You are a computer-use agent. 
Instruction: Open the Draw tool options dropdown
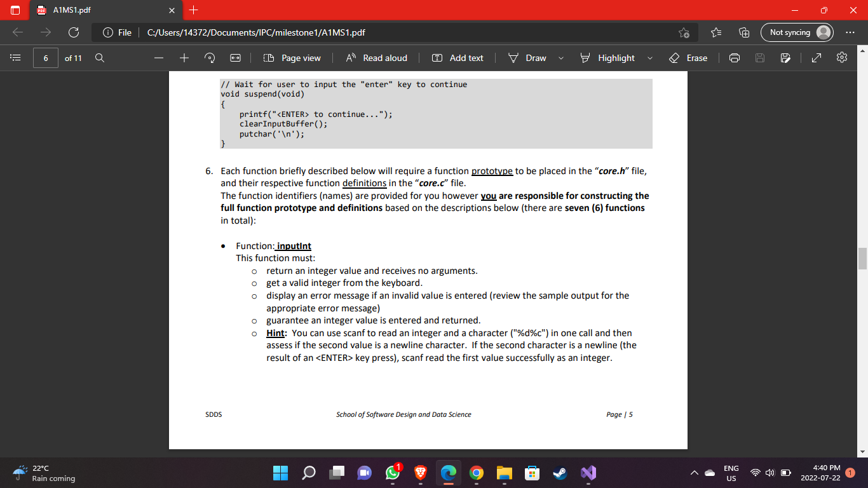click(x=560, y=58)
